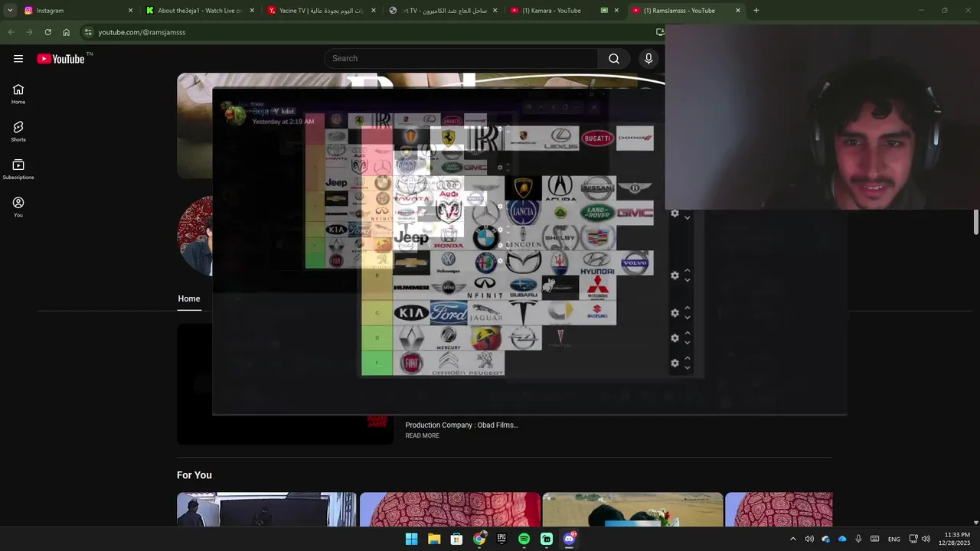
Task: Click the magnifier search button
Action: tap(614, 59)
